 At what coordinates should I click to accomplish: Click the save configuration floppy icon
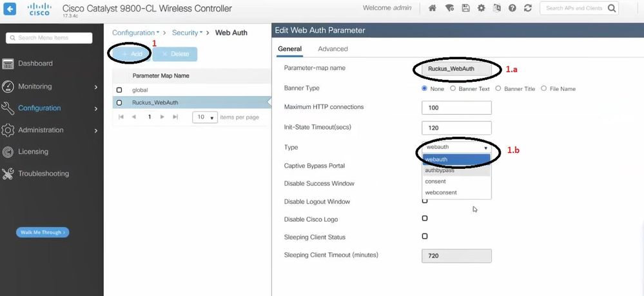tap(465, 8)
